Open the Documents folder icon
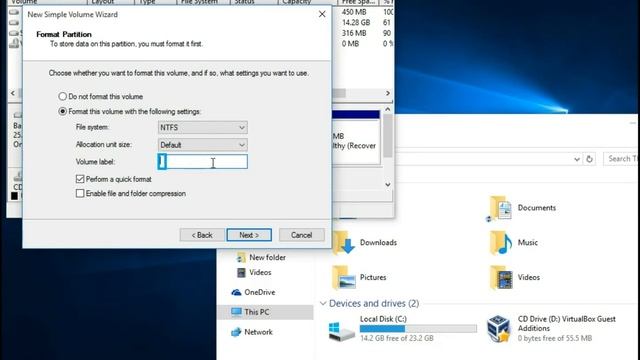This screenshot has width=640, height=360. 500,208
